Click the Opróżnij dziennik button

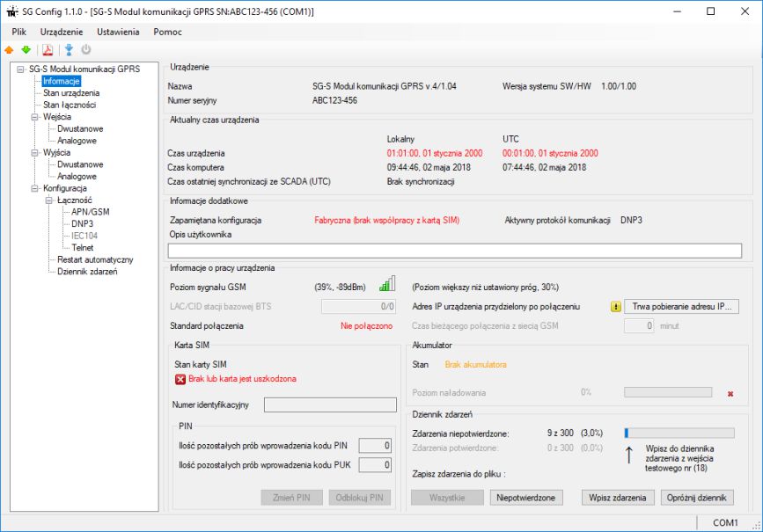tap(696, 498)
